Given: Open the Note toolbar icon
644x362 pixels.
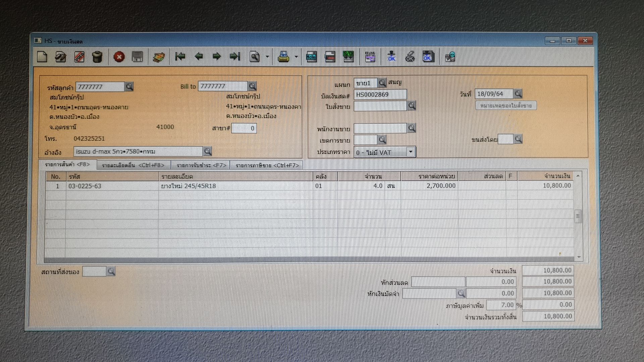Looking at the screenshot, I should coord(311,57).
